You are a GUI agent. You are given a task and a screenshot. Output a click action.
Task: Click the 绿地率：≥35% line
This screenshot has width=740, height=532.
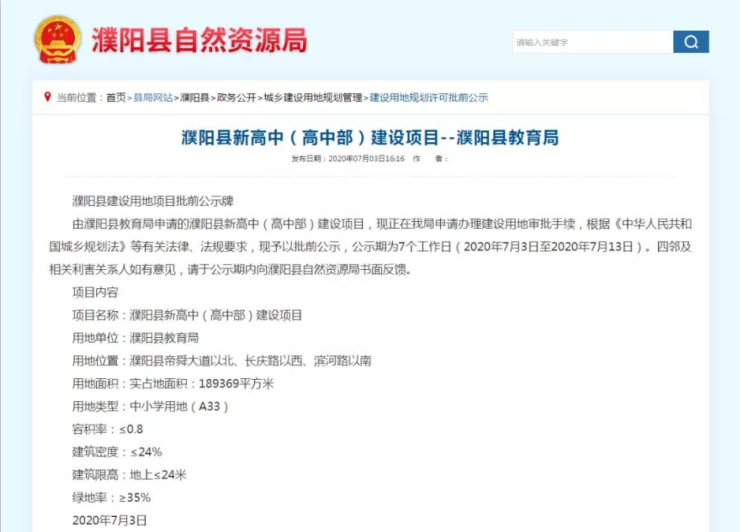point(111,497)
